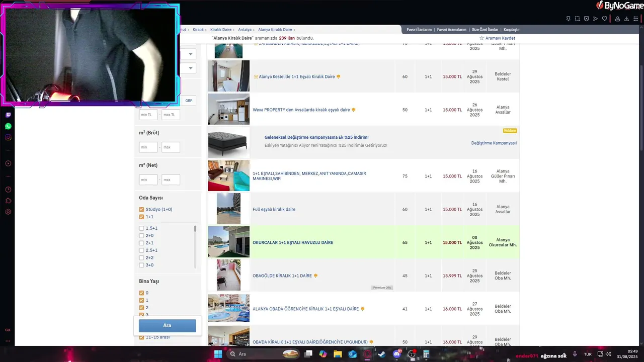This screenshot has width=644, height=362.
Task: Open Wexa PROPERTY Avsallar listing title
Action: click(x=301, y=110)
